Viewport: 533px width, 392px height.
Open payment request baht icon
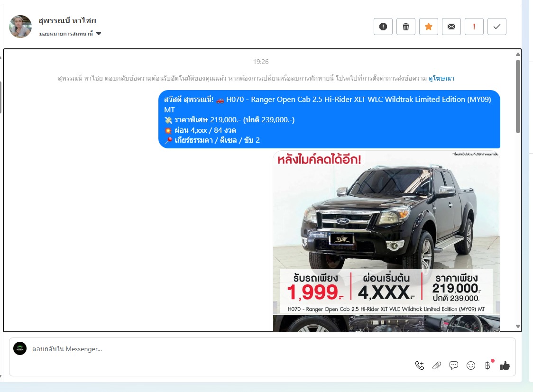click(488, 365)
